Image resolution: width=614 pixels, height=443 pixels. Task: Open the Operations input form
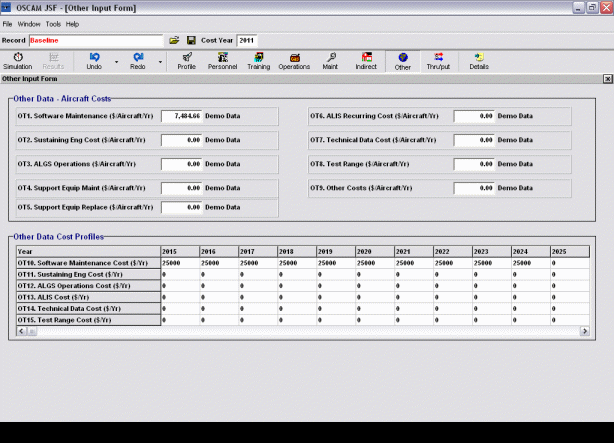pyautogui.click(x=294, y=61)
